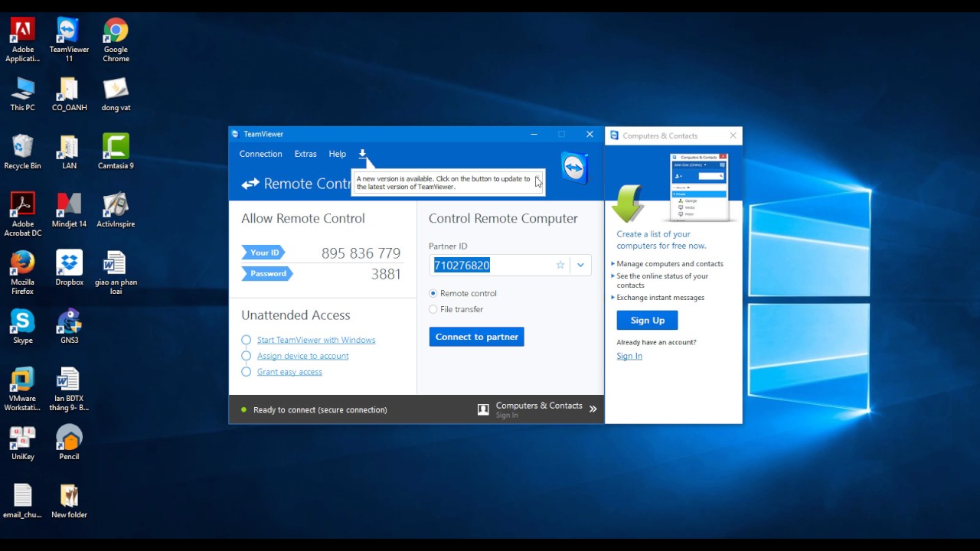Click the password value 3881
This screenshot has width=980, height=551.
(x=386, y=274)
